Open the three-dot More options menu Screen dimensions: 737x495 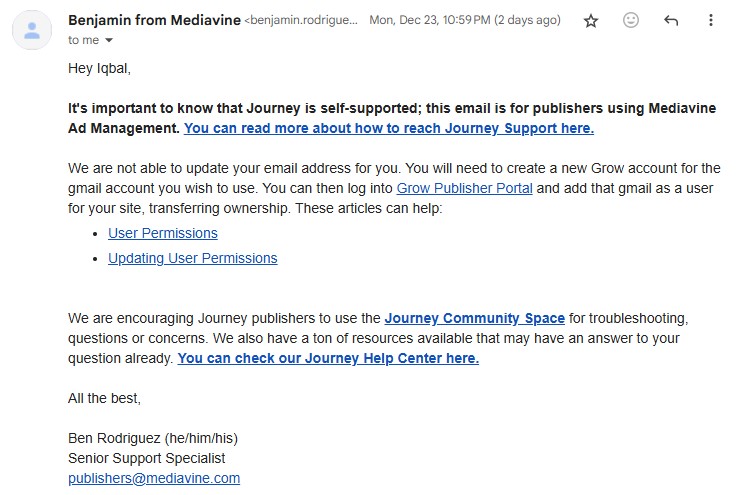[x=711, y=20]
